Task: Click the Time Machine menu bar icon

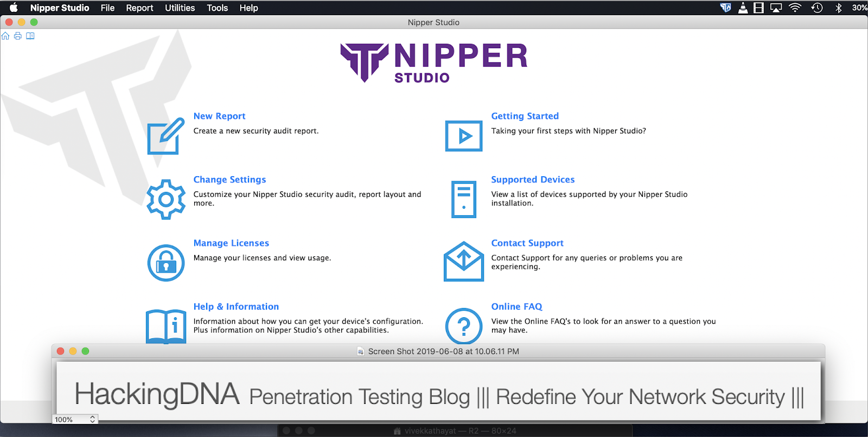Action: [817, 8]
